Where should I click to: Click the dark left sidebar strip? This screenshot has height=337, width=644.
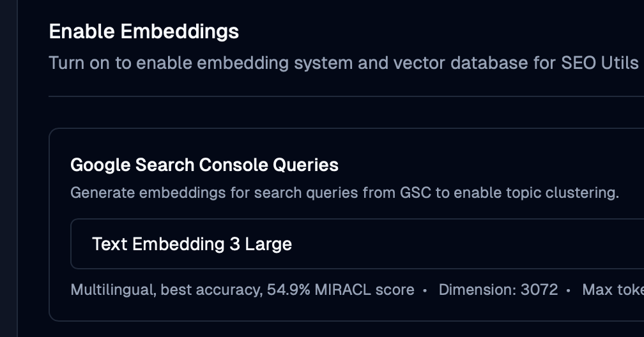pos(8,168)
